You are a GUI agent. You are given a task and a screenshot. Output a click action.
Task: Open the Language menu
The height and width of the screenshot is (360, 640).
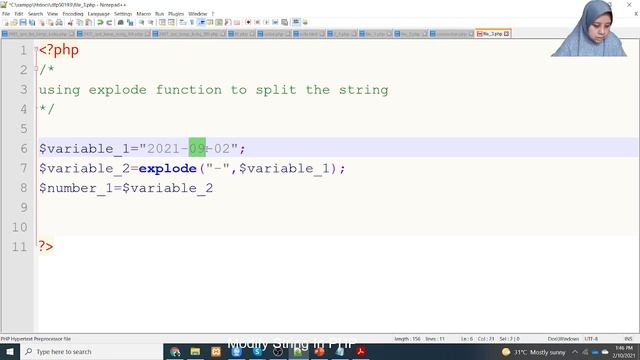(x=98, y=14)
